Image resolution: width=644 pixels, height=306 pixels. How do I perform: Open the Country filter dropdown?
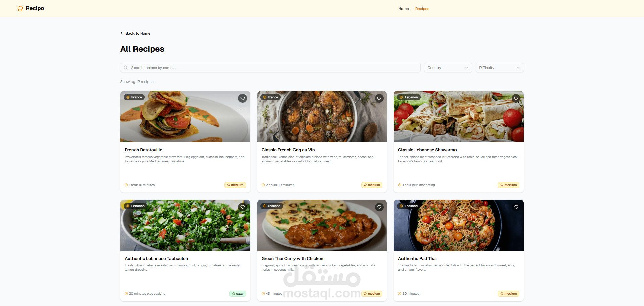click(x=448, y=68)
